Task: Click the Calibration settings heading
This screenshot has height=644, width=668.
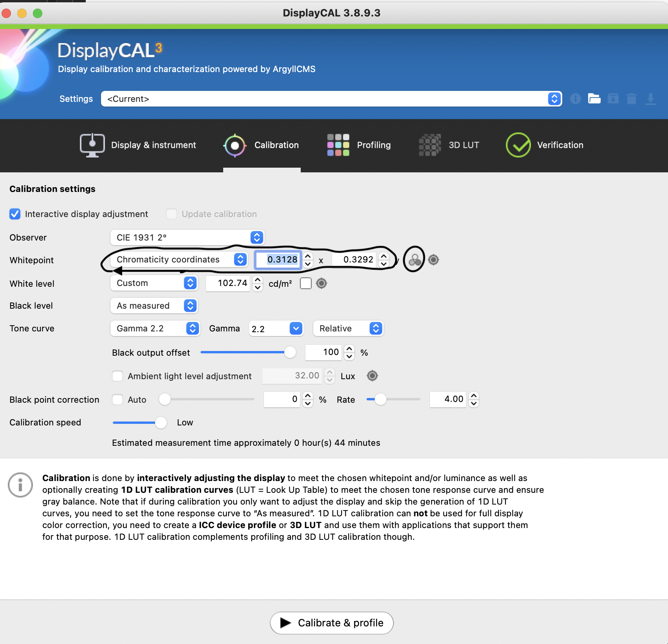Action: tap(52, 189)
